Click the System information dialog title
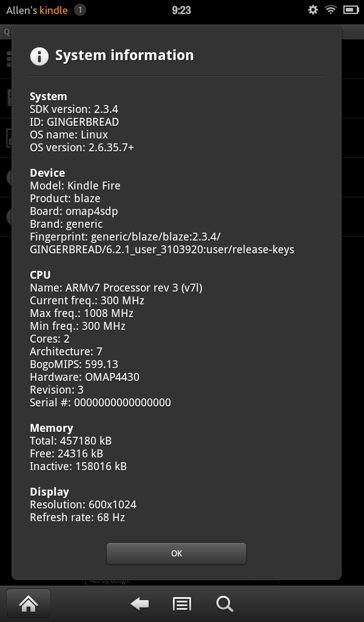Screen dimensions: 364x622 pyautogui.click(x=124, y=55)
